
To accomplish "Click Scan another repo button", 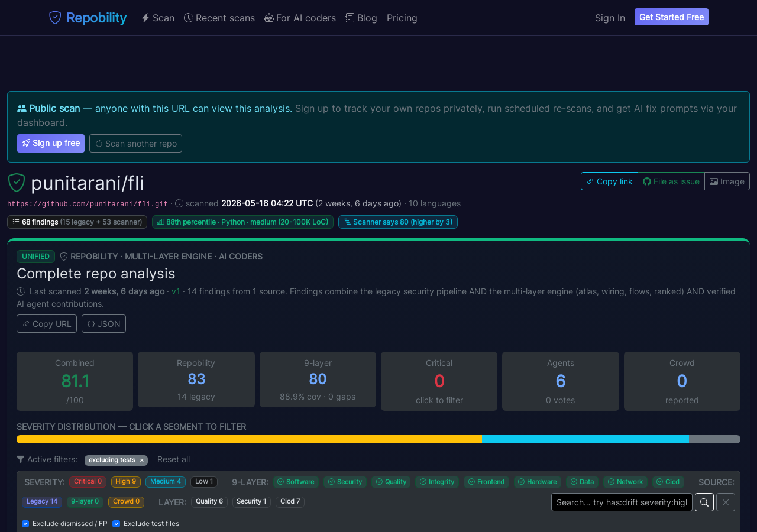I will click(135, 144).
